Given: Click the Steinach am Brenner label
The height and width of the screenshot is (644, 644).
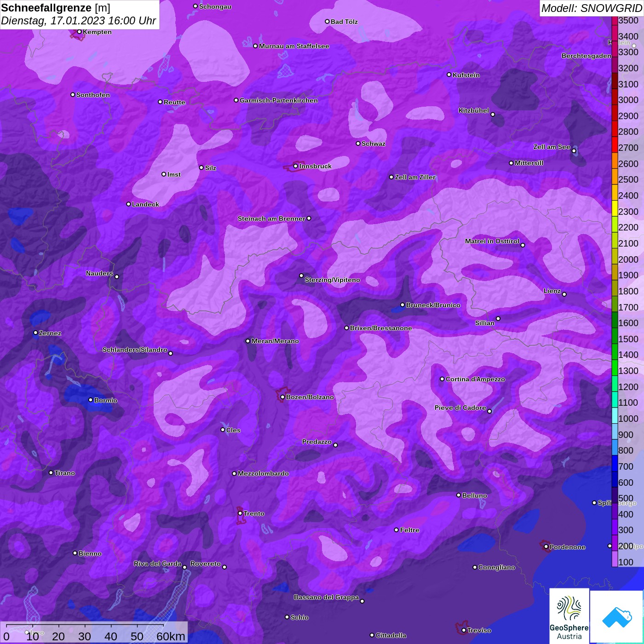Looking at the screenshot, I should (271, 218).
